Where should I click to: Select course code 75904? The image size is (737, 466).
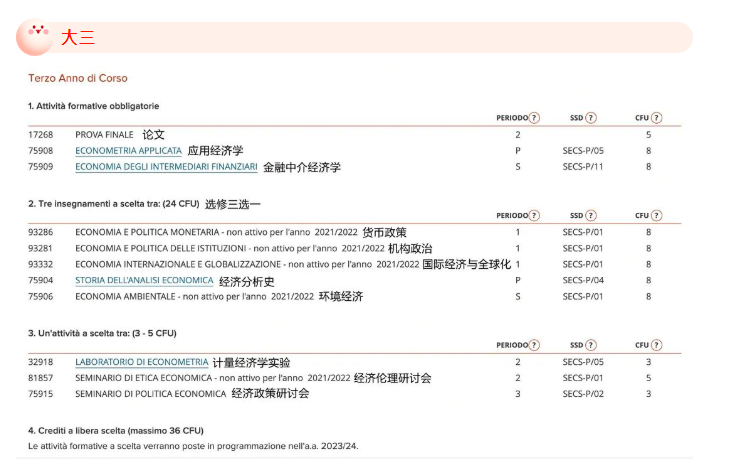(x=41, y=280)
